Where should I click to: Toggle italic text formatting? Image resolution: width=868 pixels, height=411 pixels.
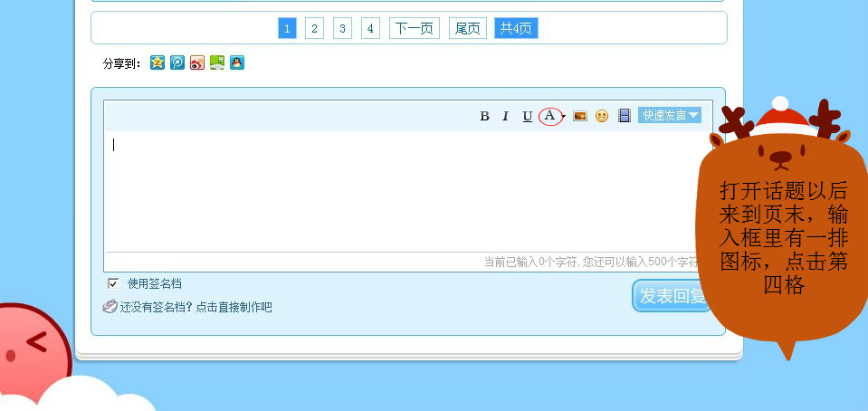click(505, 116)
